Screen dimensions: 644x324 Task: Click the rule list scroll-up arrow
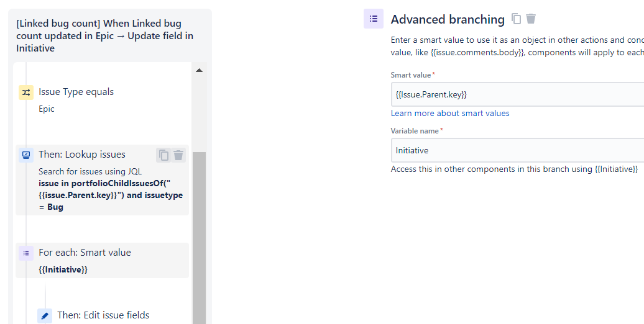tap(199, 71)
